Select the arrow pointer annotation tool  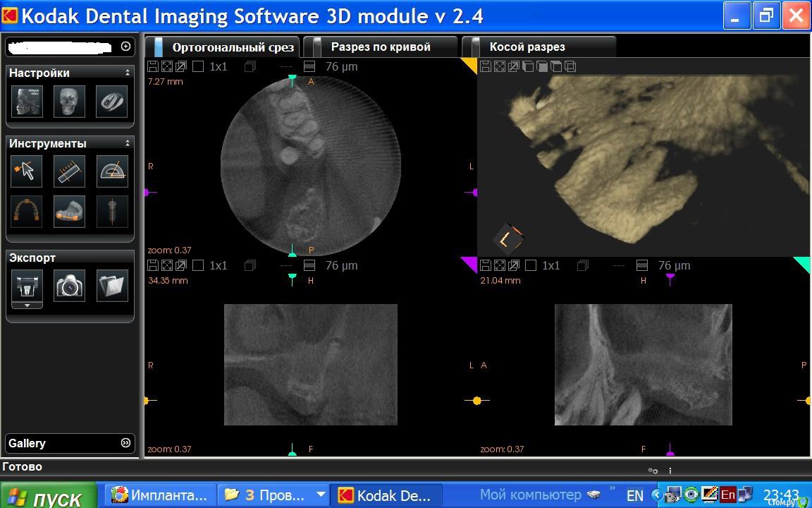pyautogui.click(x=27, y=171)
